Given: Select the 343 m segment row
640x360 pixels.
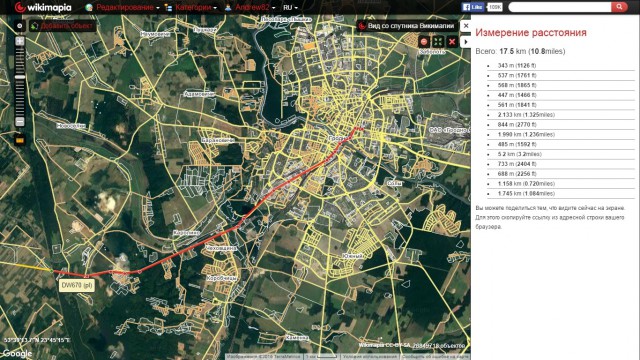Looking at the screenshot, I should [560, 65].
